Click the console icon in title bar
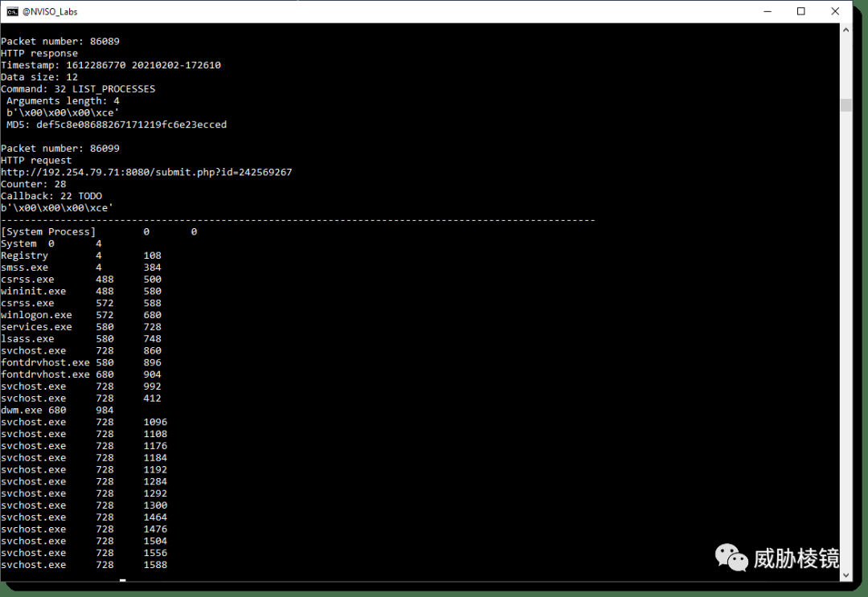868x597 pixels. click(x=11, y=11)
